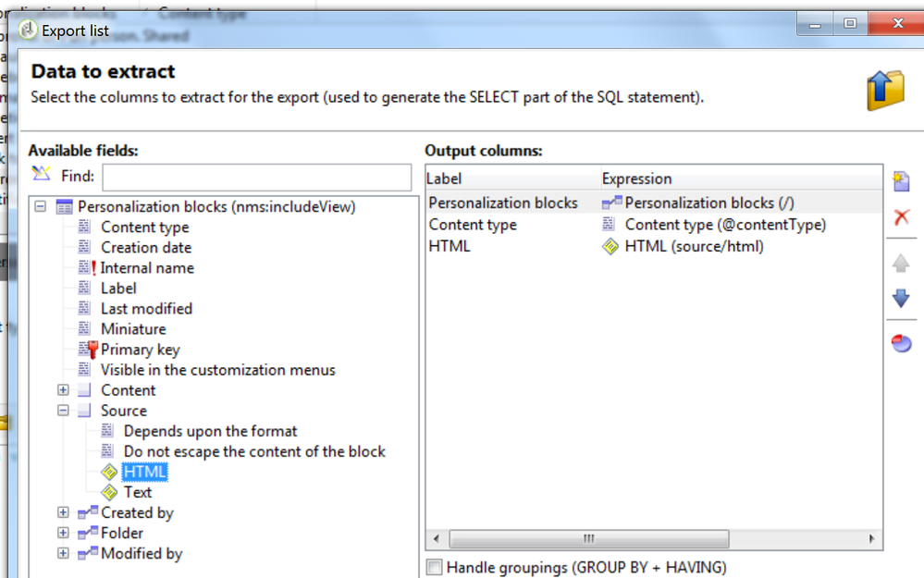This screenshot has height=578, width=924.
Task: Click the Expression column header
Action: pyautogui.click(x=637, y=178)
